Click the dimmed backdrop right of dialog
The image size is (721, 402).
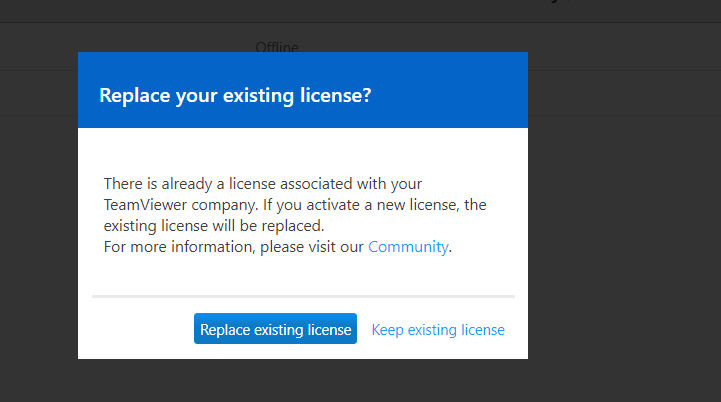pos(624,230)
